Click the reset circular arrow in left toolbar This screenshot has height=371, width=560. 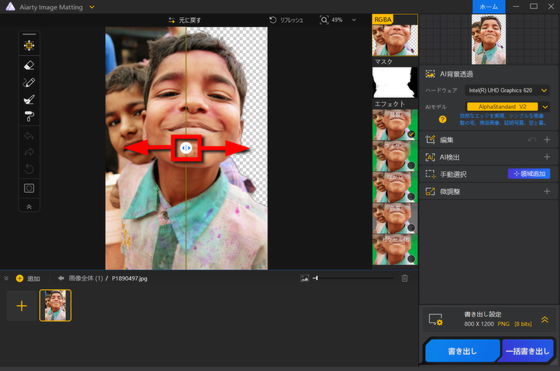(x=29, y=169)
